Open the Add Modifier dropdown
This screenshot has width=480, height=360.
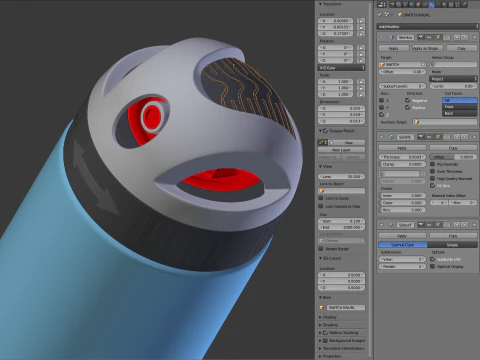pos(428,26)
